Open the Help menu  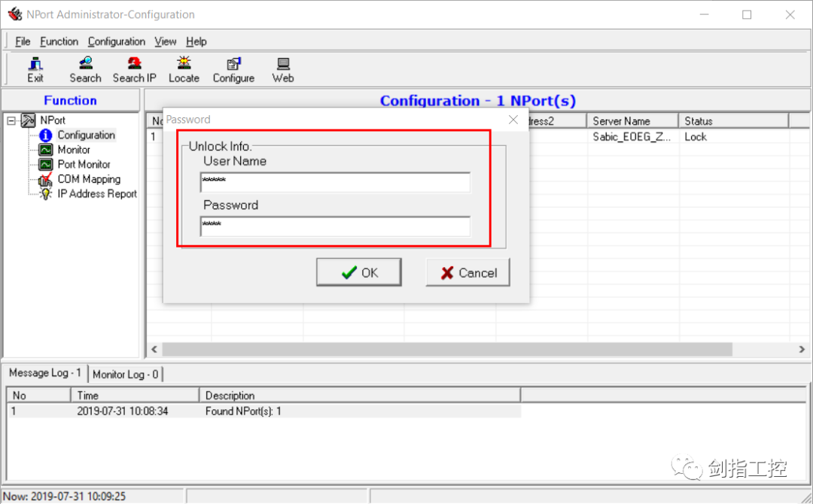(196, 41)
